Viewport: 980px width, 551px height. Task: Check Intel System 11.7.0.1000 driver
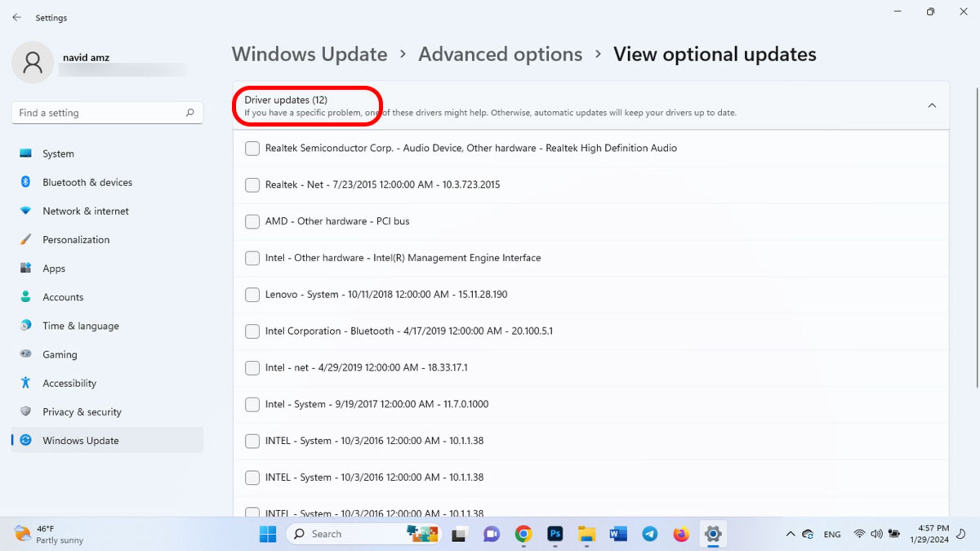coord(252,405)
